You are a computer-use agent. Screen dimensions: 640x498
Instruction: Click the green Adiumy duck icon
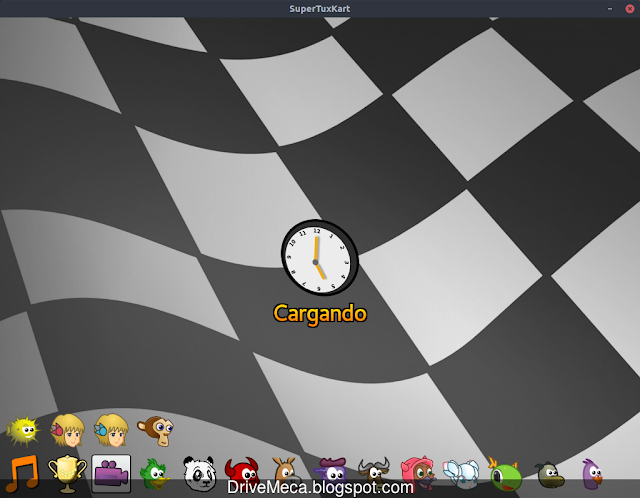pos(155,474)
